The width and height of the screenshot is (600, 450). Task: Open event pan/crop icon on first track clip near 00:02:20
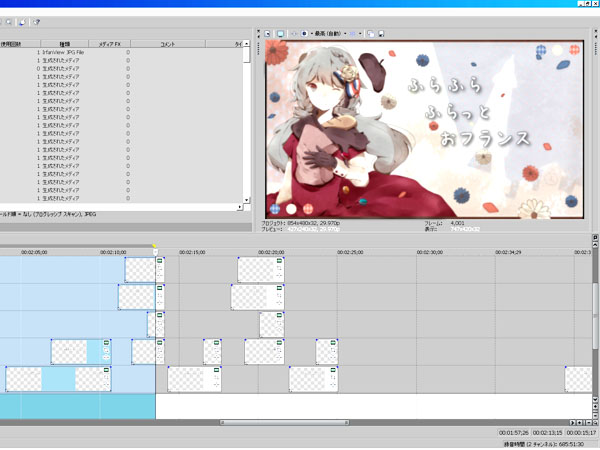click(279, 268)
